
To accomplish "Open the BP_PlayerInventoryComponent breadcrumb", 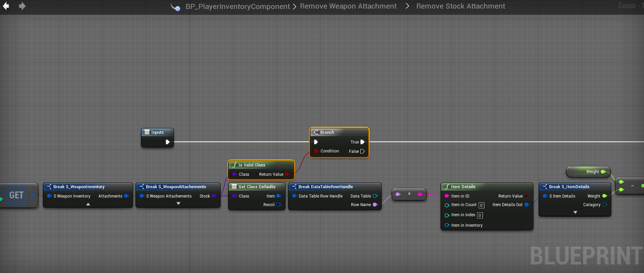I will click(x=237, y=7).
